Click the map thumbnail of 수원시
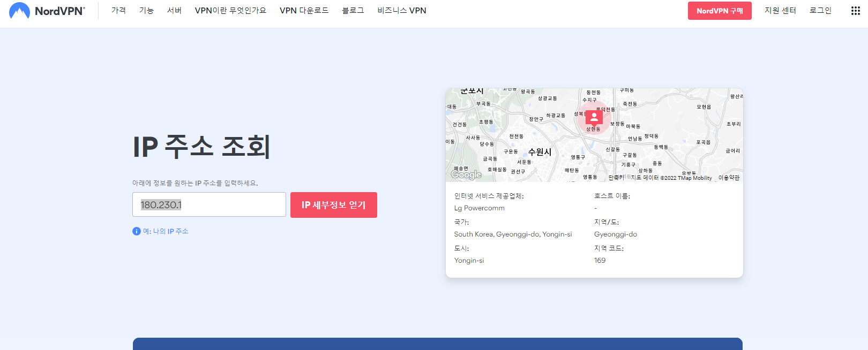This screenshot has width=868, height=350. point(594,135)
